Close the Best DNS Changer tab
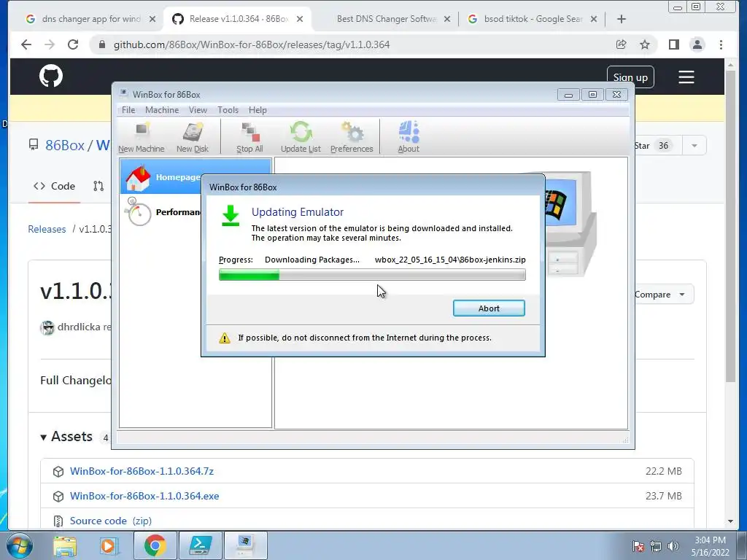 [x=447, y=19]
